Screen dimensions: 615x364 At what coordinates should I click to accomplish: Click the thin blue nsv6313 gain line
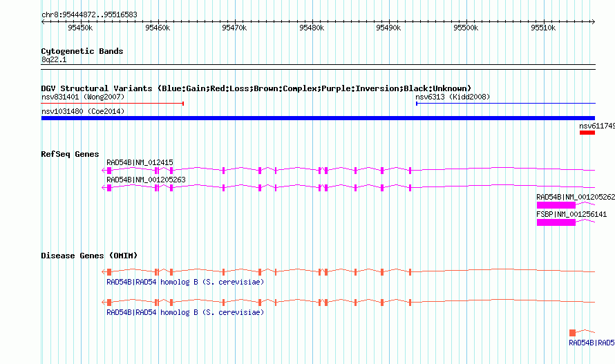tap(506, 104)
